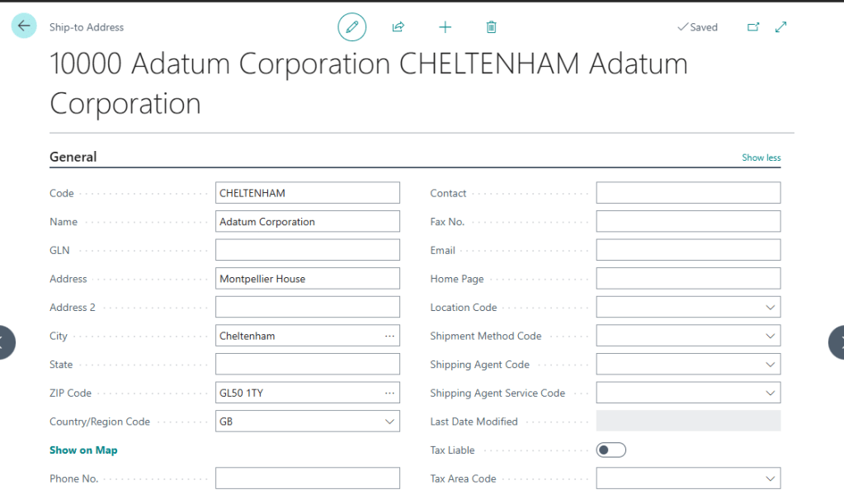Open the page in a new window

point(753,27)
